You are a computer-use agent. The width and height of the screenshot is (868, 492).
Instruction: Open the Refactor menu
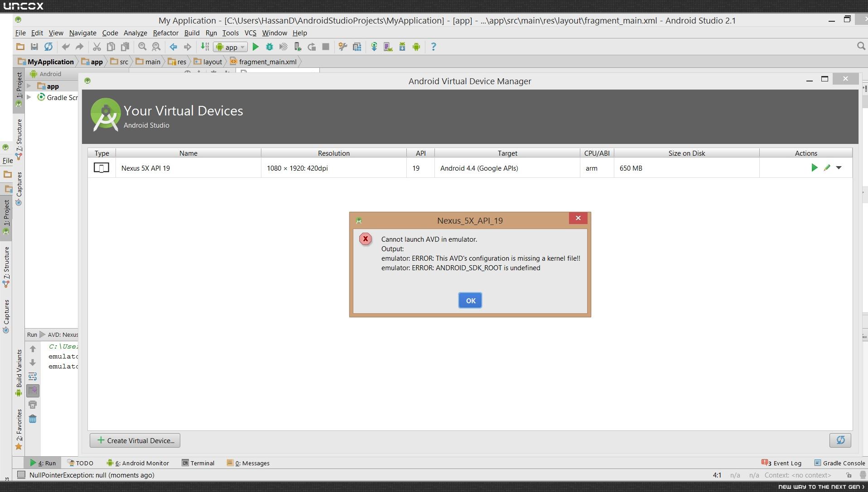(166, 33)
